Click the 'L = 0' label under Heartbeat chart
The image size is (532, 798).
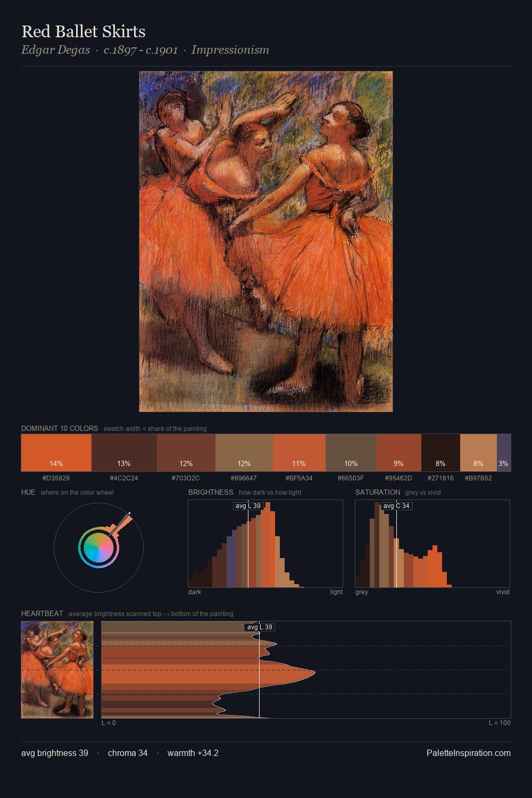coord(109,723)
